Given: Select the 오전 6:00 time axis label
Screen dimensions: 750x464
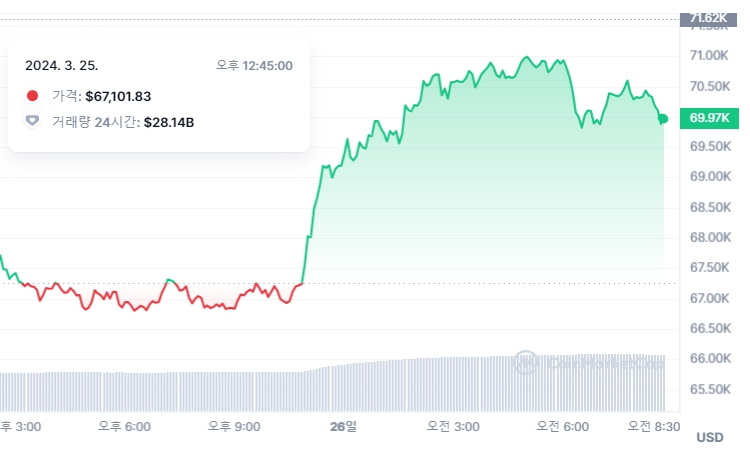Looking at the screenshot, I should click(x=561, y=426).
